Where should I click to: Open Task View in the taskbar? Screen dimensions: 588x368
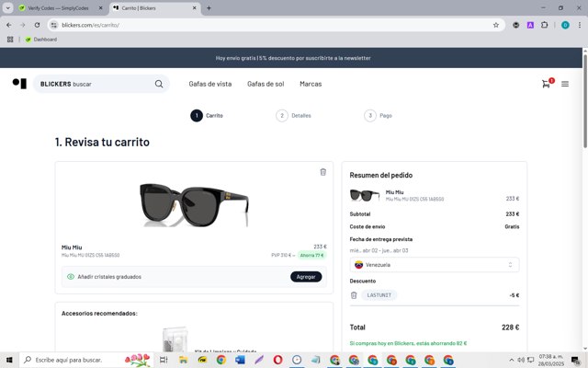[164, 360]
